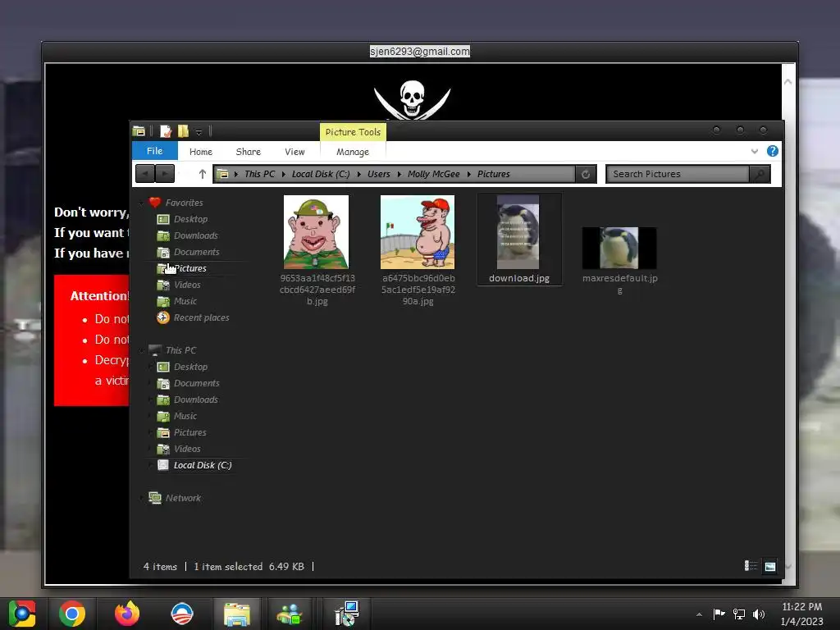Select 9653aa1f48cf5f13 soldier cartoon image
The image size is (840, 630).
click(316, 232)
